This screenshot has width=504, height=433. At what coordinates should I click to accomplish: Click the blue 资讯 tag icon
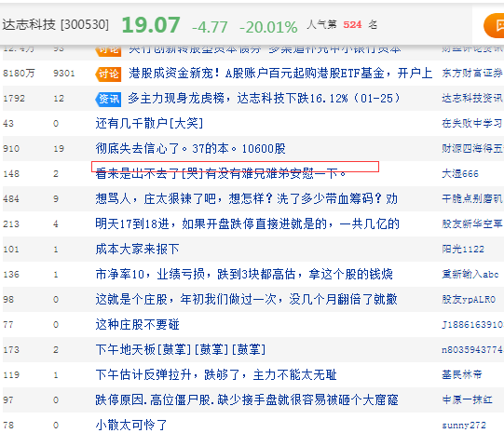point(108,99)
